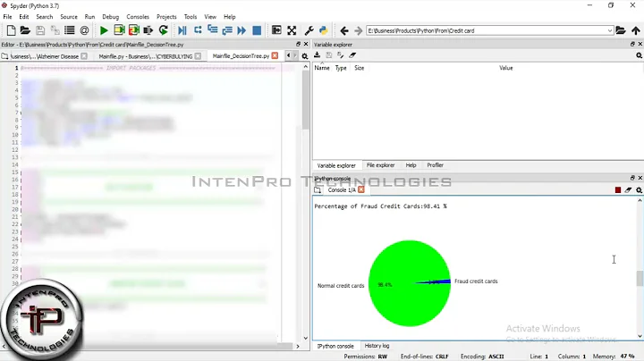Go back with left arrow icon
The image size is (644, 361).
344,30
